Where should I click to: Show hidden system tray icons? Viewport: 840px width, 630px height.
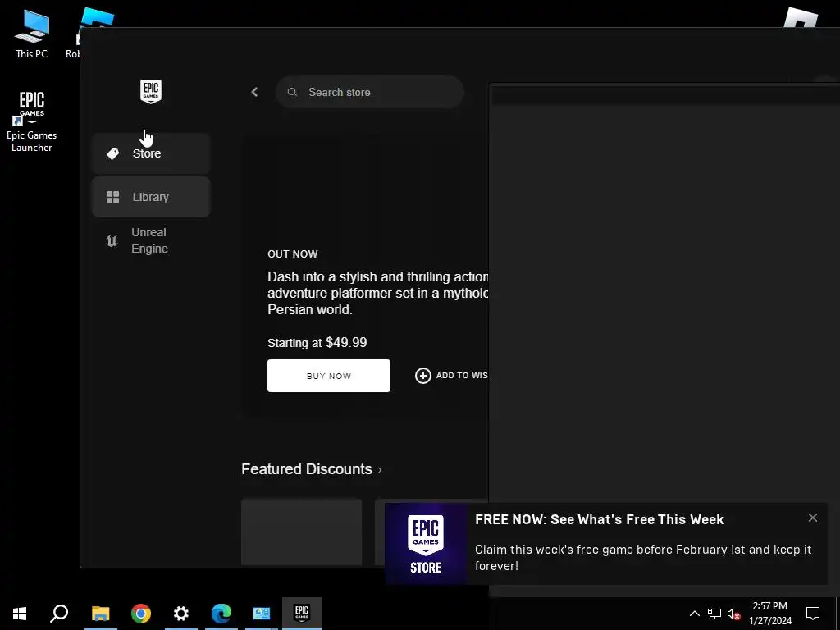tap(694, 614)
